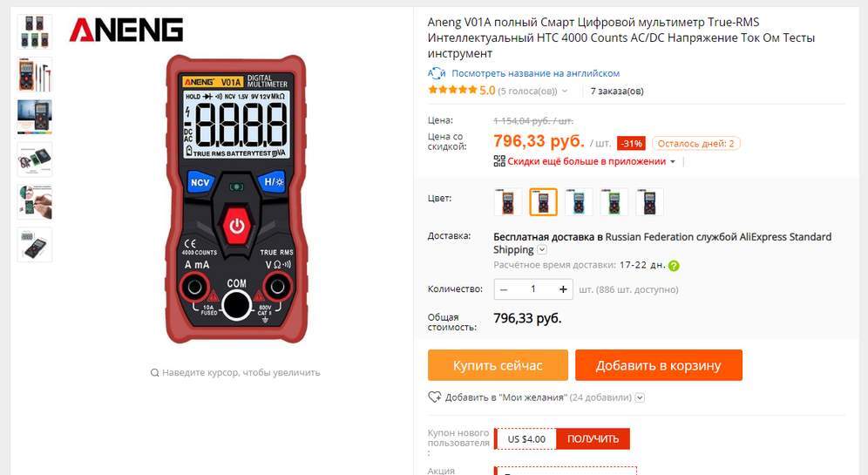Open the wishlist dropdown arrow
868x475 pixels.
640,397
